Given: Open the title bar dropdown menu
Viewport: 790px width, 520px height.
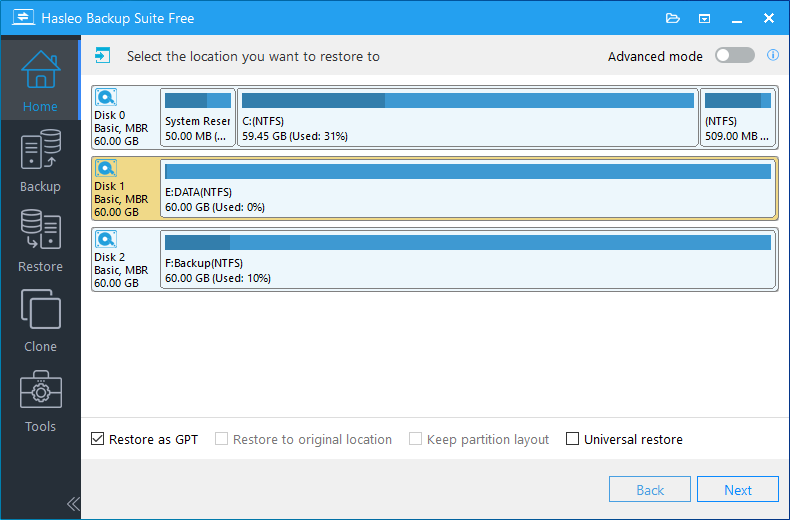Looking at the screenshot, I should point(704,18).
